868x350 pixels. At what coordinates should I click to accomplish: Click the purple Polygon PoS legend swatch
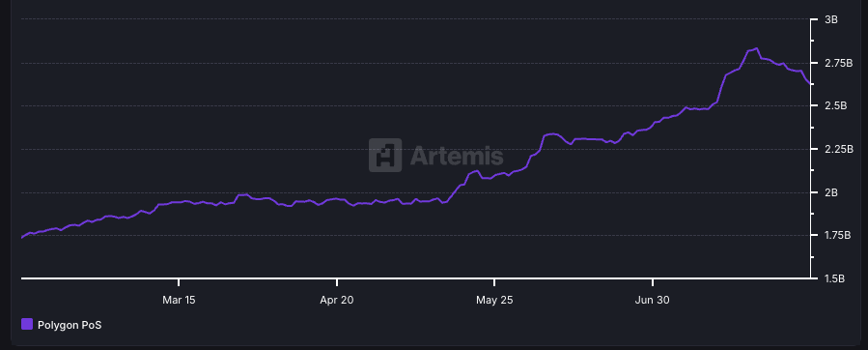(27, 325)
